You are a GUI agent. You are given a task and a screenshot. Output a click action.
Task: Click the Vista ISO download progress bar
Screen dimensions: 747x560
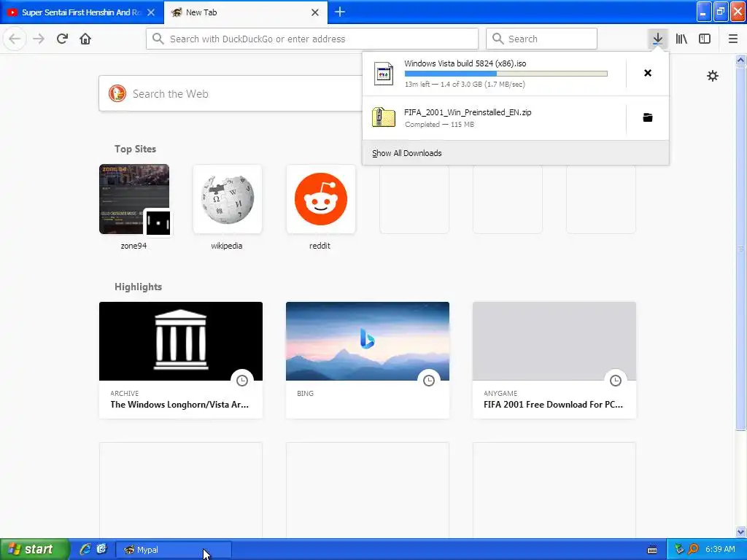click(506, 74)
